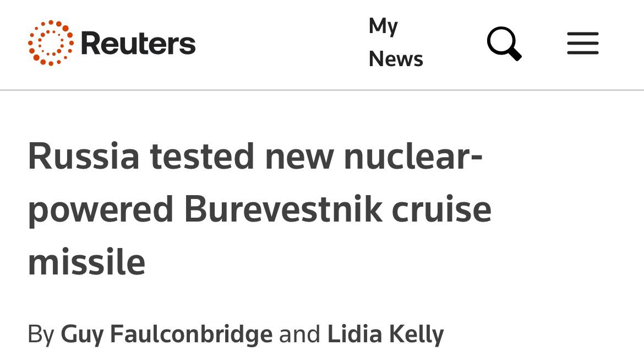Open the search magnifying glass
The height and width of the screenshot is (361, 644).
(504, 43)
